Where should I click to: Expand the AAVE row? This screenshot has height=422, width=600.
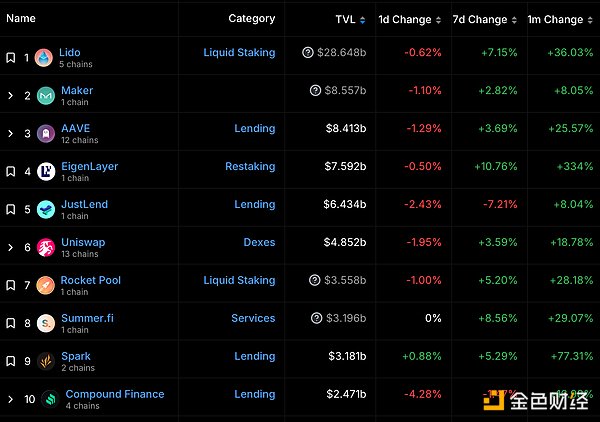pos(10,134)
